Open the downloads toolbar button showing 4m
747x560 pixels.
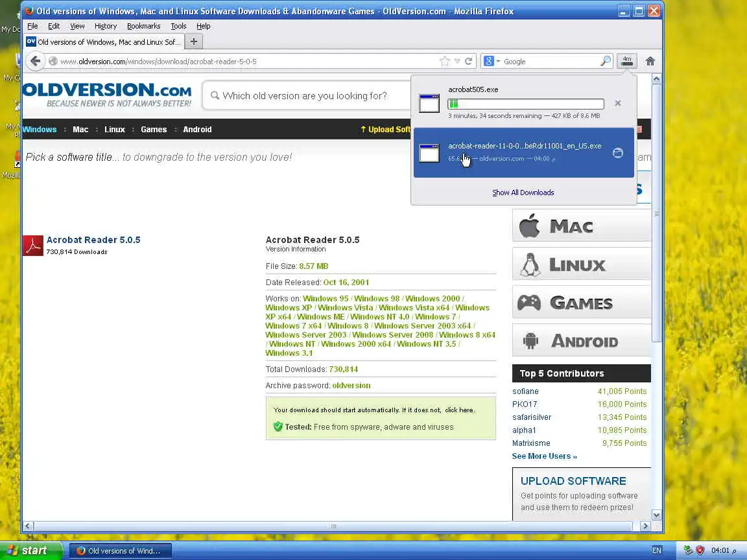click(x=626, y=61)
